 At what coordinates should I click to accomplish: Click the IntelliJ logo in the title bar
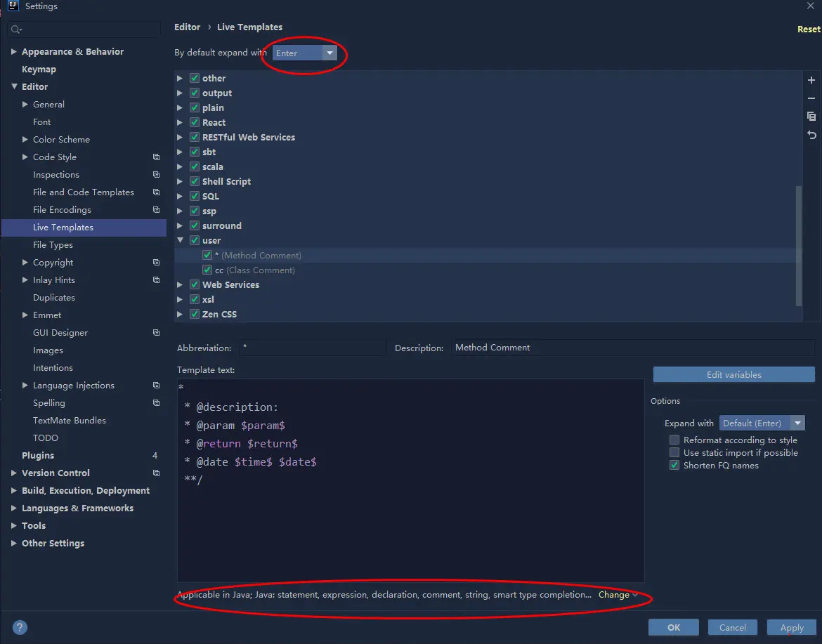tap(13, 6)
